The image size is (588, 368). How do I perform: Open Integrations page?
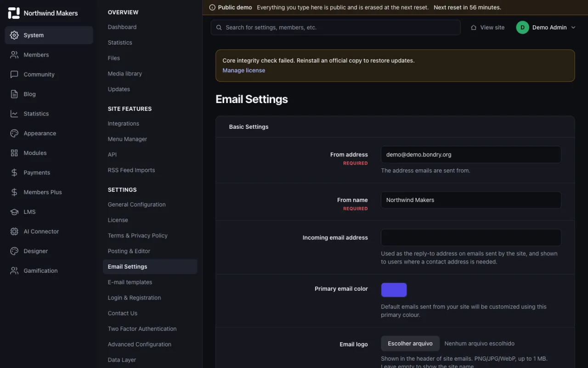coord(124,124)
